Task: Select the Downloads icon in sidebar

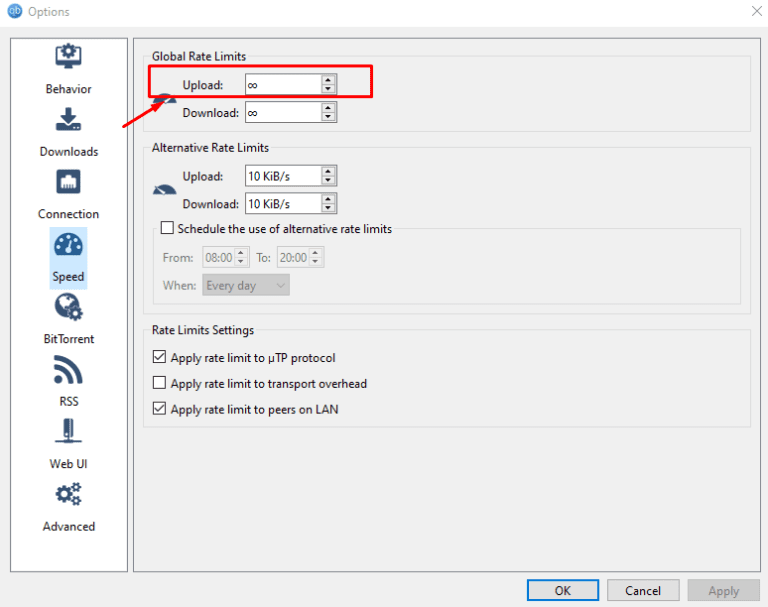Action: (x=68, y=121)
